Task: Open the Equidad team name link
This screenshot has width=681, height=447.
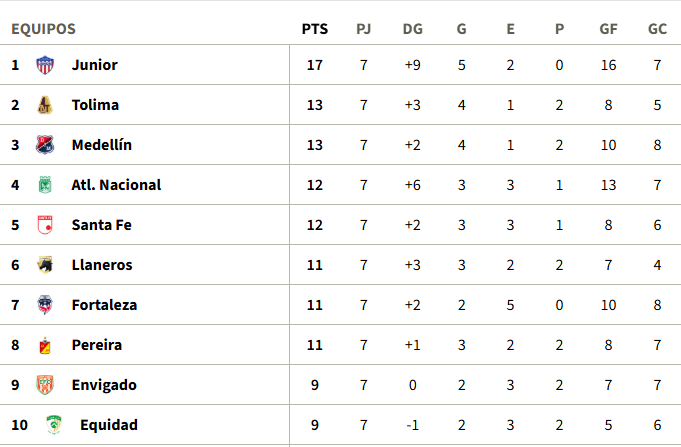Action: click(x=109, y=425)
